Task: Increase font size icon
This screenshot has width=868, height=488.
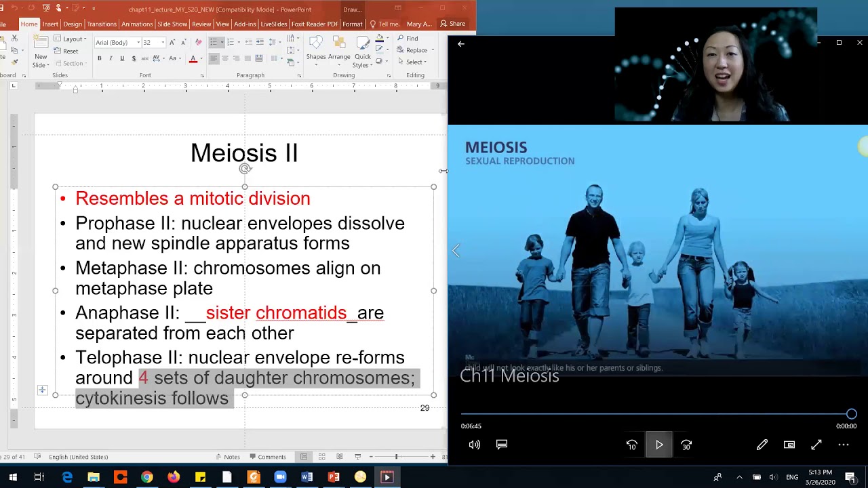Action: coord(172,42)
